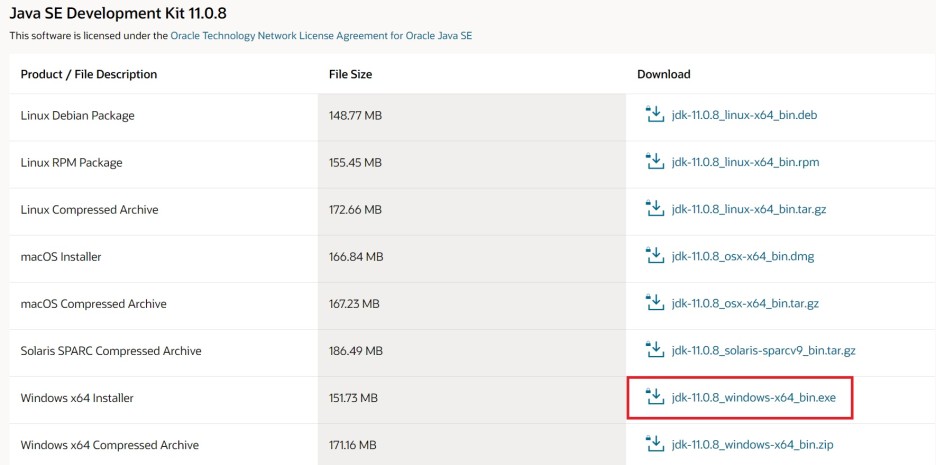
Task: Download jdk-11.0.8_solaris-sparcv9_bin.tar.gz link
Action: tap(763, 350)
